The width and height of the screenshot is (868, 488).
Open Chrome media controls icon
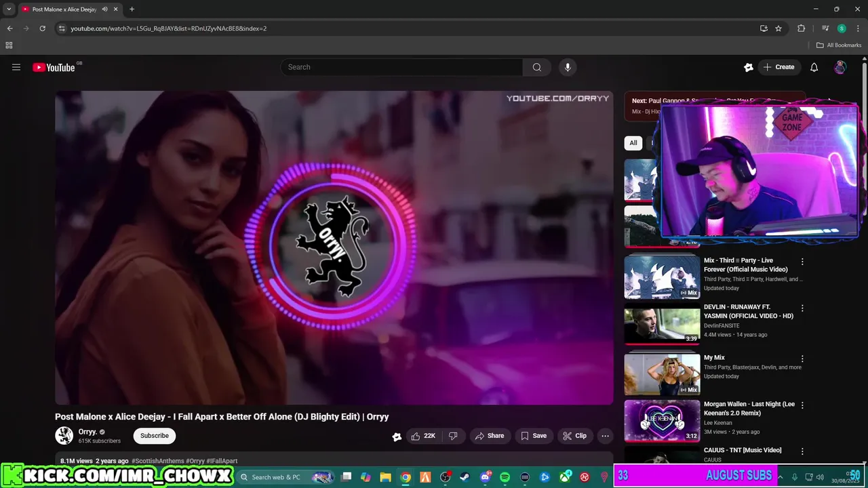[x=825, y=28]
